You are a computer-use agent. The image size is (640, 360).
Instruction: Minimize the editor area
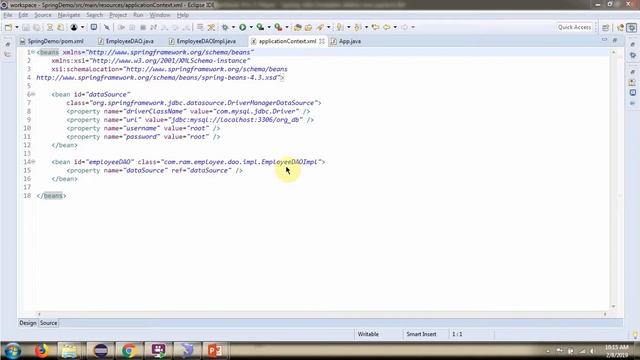pyautogui.click(x=604, y=40)
